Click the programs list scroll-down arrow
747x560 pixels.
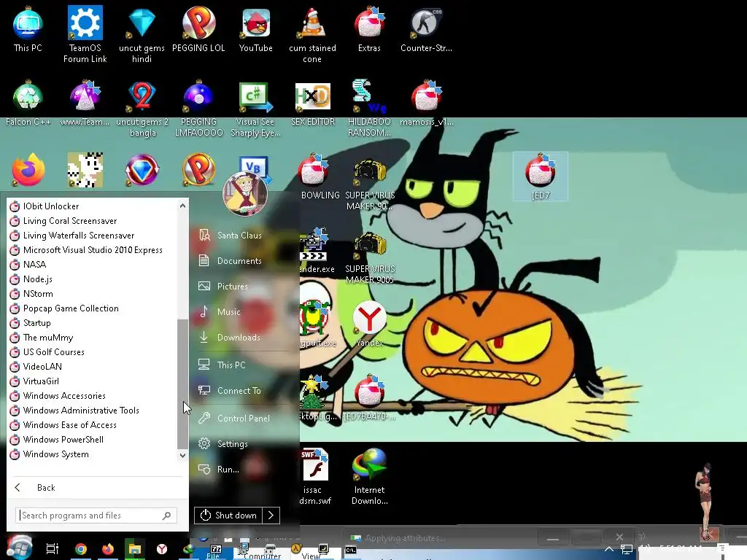click(x=182, y=455)
